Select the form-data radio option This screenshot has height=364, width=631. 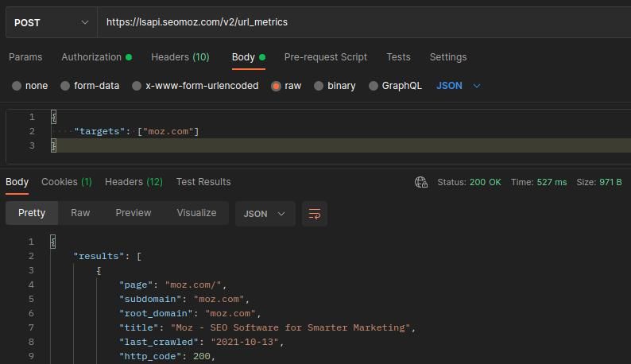click(x=66, y=86)
